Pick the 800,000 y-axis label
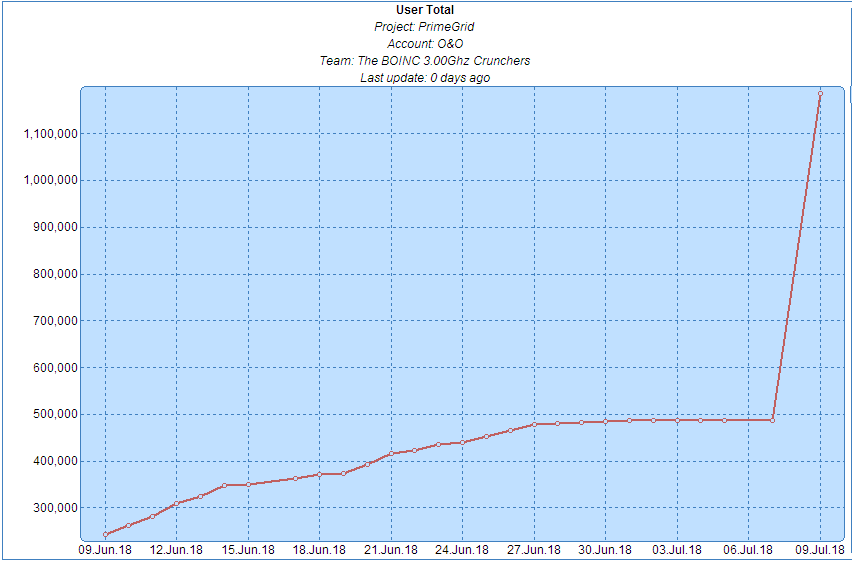853x563 pixels. (x=55, y=274)
